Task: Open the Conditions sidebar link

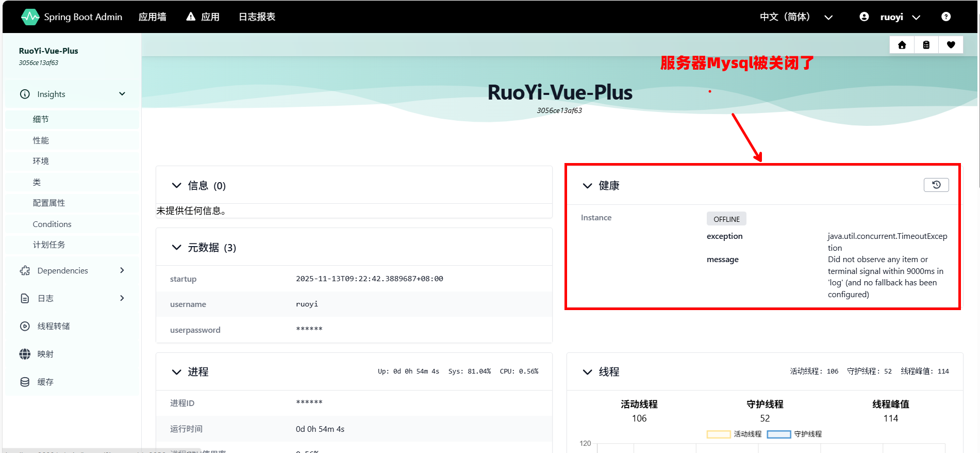Action: point(52,224)
